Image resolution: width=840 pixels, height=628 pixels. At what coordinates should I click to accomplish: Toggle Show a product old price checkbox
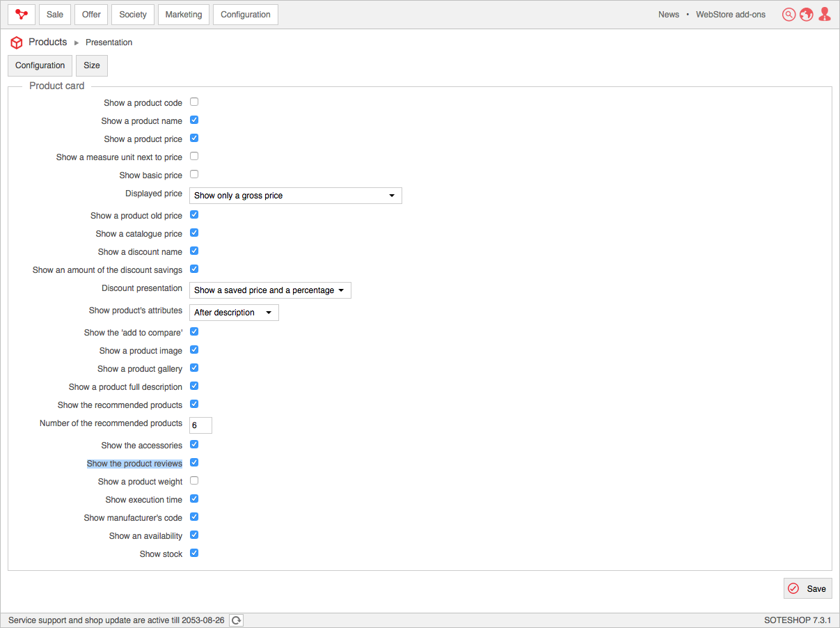point(194,214)
